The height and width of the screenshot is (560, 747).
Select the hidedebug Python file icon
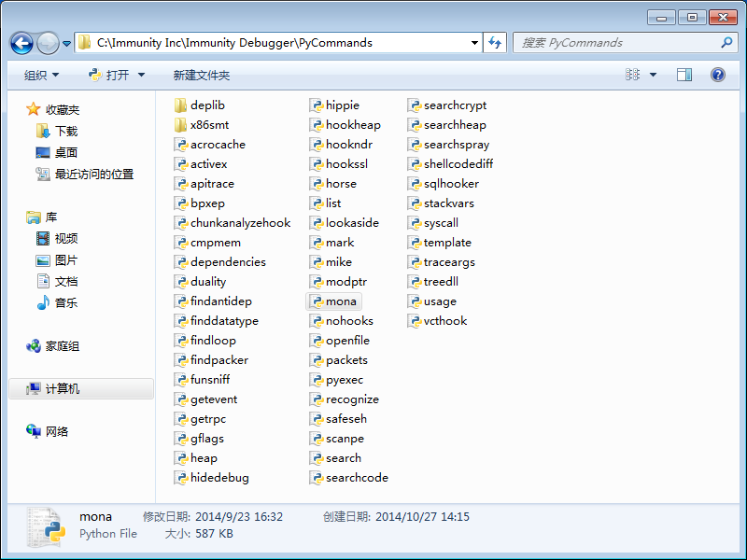click(x=180, y=478)
